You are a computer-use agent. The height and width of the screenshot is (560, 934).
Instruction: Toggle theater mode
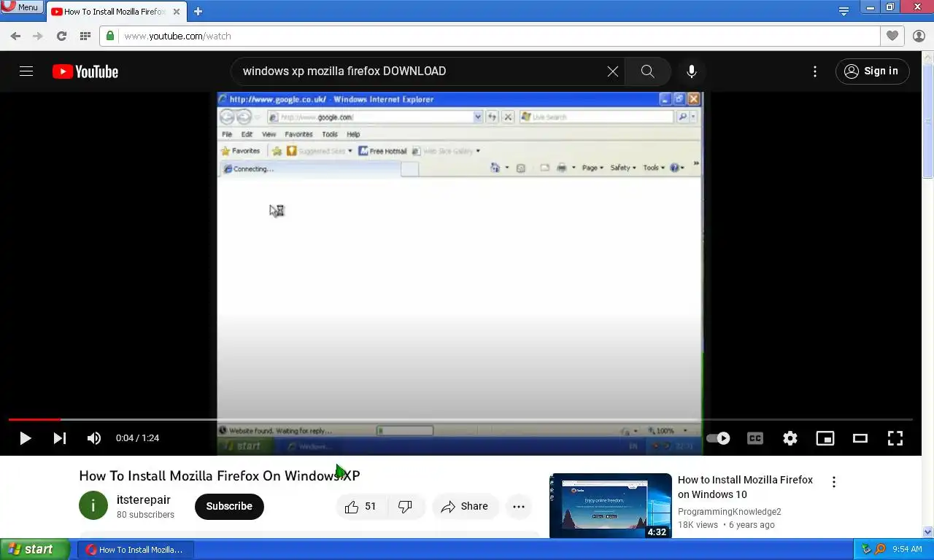(x=860, y=438)
